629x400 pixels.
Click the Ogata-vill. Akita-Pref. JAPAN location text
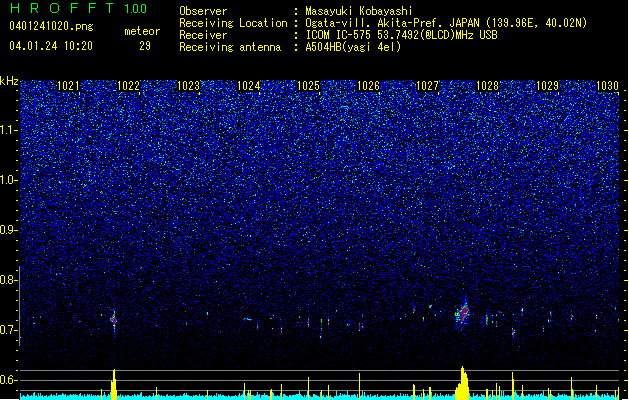446,23
